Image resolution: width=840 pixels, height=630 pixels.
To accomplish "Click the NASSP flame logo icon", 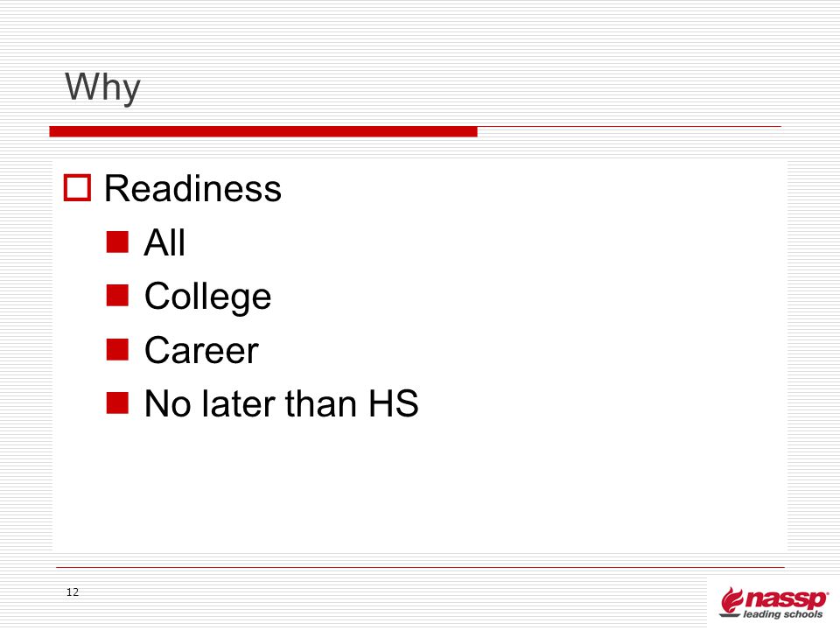I will coord(731,601).
